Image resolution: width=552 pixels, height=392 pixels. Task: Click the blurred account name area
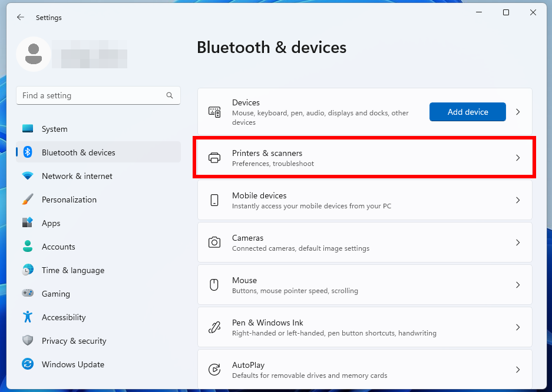(x=90, y=54)
